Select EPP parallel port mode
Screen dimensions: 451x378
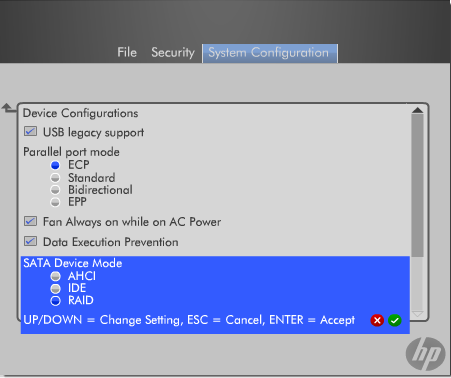[55, 202]
